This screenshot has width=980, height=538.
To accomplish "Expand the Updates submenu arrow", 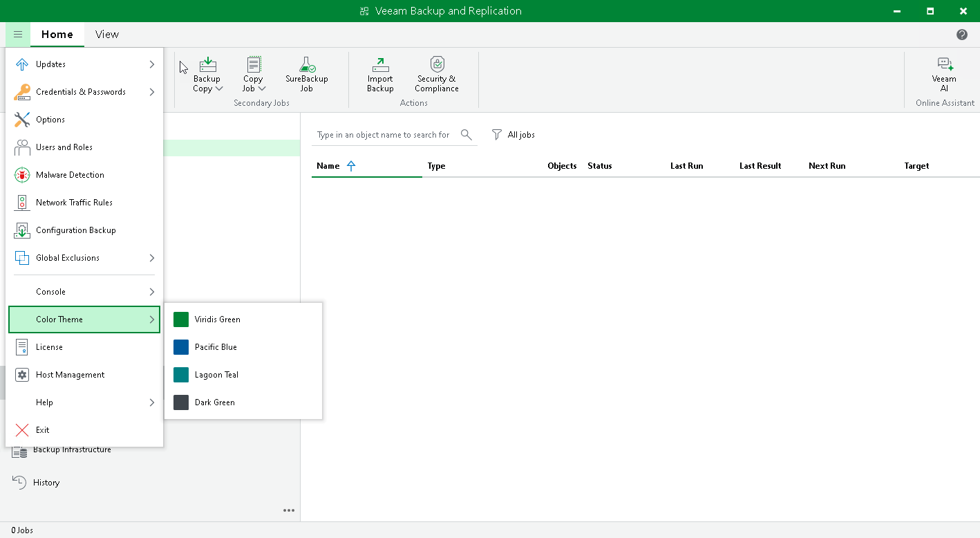I will click(151, 64).
